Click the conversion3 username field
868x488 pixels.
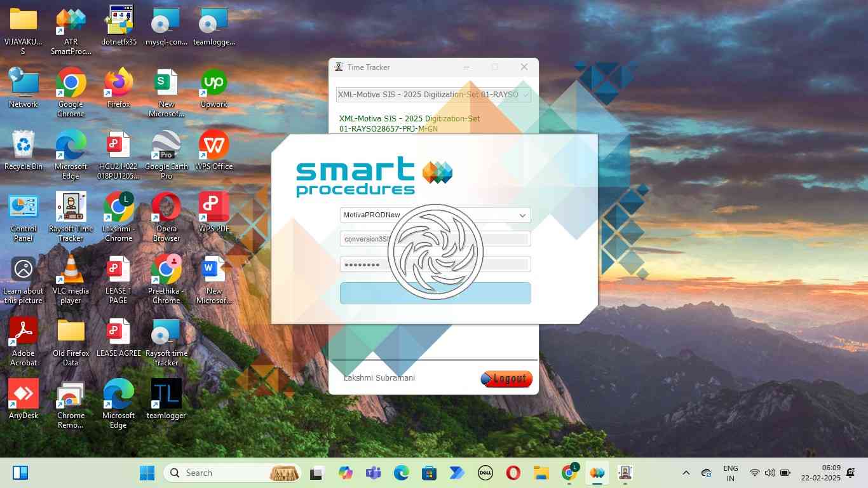[435, 239]
